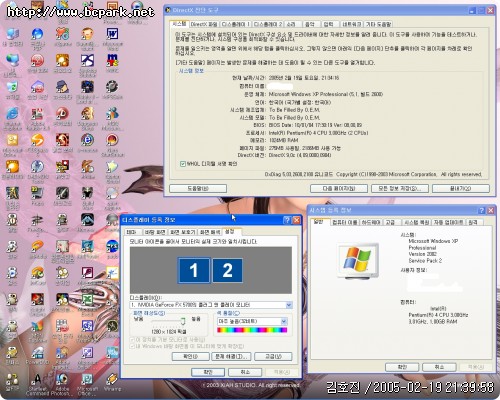Viewport: 500px width, 400px height.
Task: Click the Identify button in display properties
Action: coord(190,357)
